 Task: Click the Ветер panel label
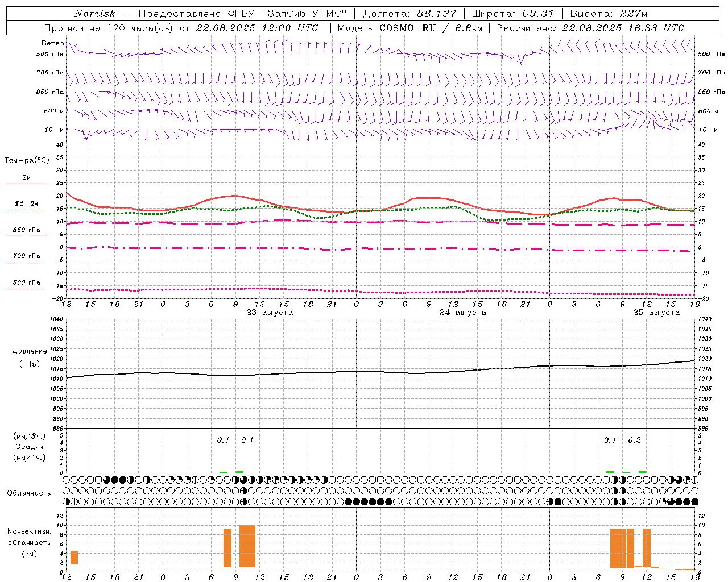click(x=52, y=43)
